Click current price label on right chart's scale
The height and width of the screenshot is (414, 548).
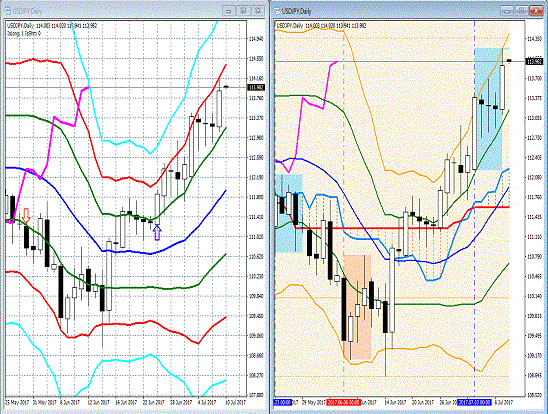point(535,61)
